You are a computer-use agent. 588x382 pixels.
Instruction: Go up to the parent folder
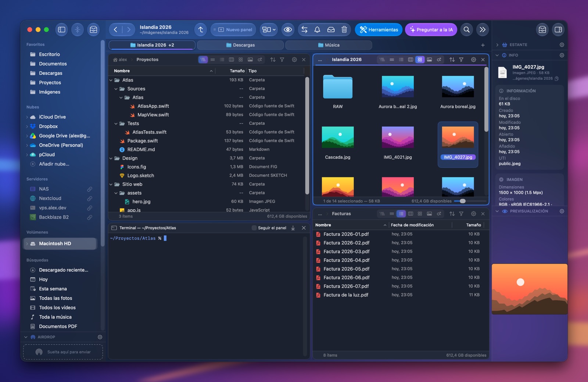[x=201, y=30]
